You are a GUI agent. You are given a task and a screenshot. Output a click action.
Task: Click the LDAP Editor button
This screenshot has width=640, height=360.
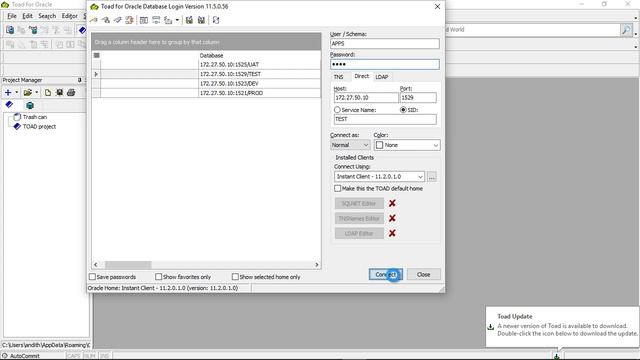[359, 233]
